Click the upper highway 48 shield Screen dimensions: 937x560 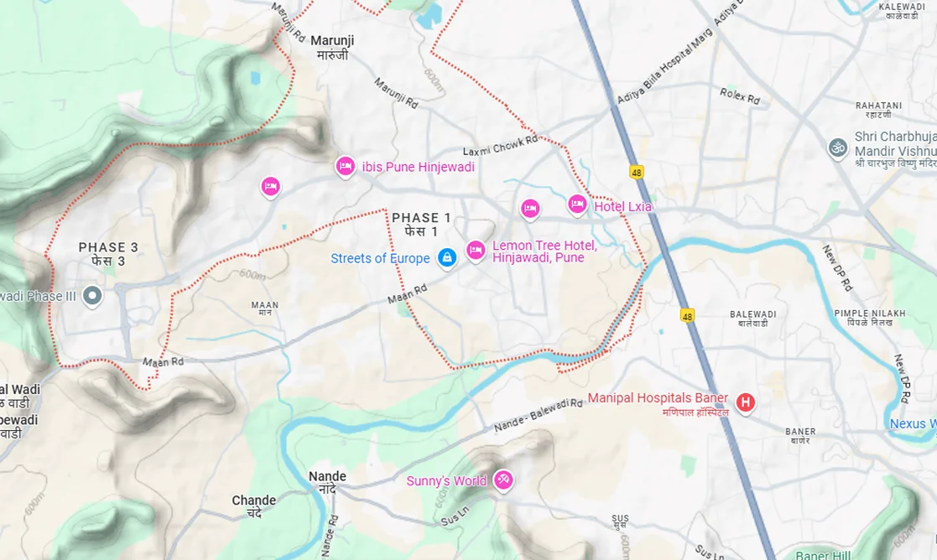tap(637, 174)
